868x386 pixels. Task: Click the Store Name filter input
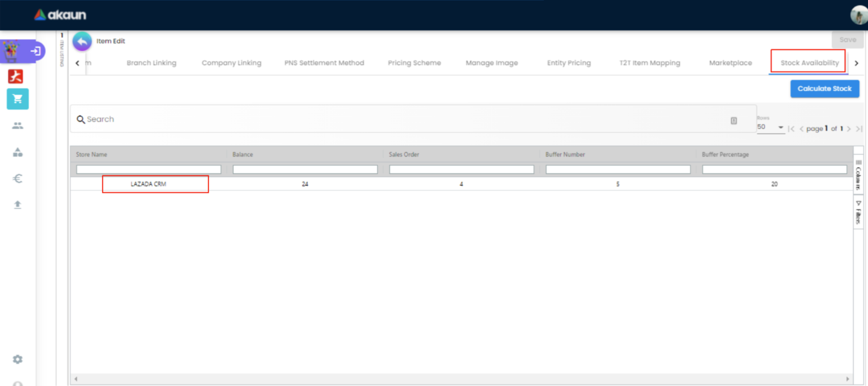point(148,169)
